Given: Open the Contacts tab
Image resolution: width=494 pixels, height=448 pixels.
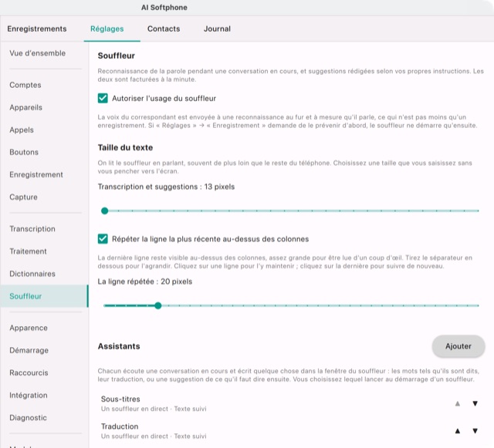Looking at the screenshot, I should pyautogui.click(x=164, y=29).
